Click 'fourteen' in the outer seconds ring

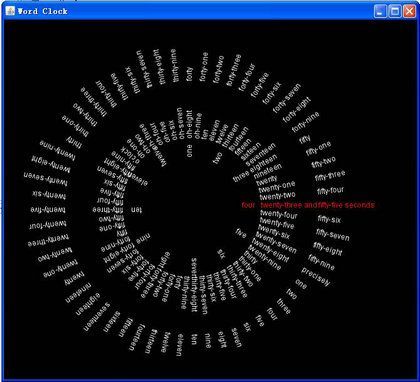137,337
